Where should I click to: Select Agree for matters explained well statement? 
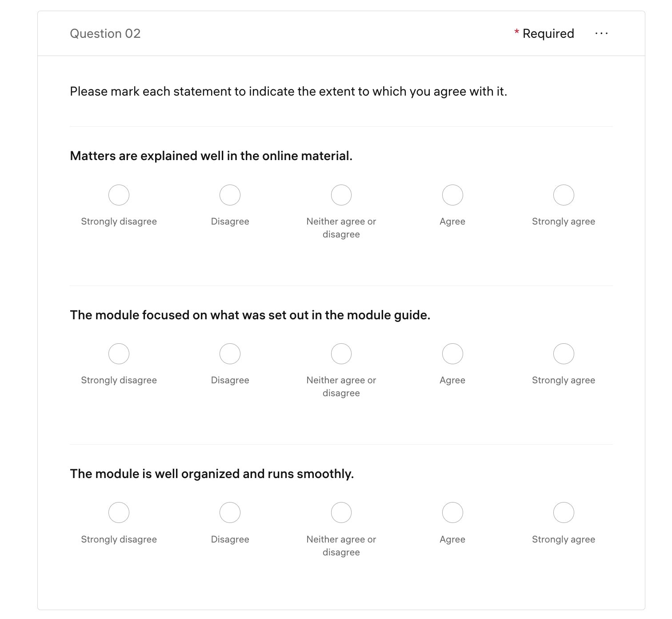[452, 195]
